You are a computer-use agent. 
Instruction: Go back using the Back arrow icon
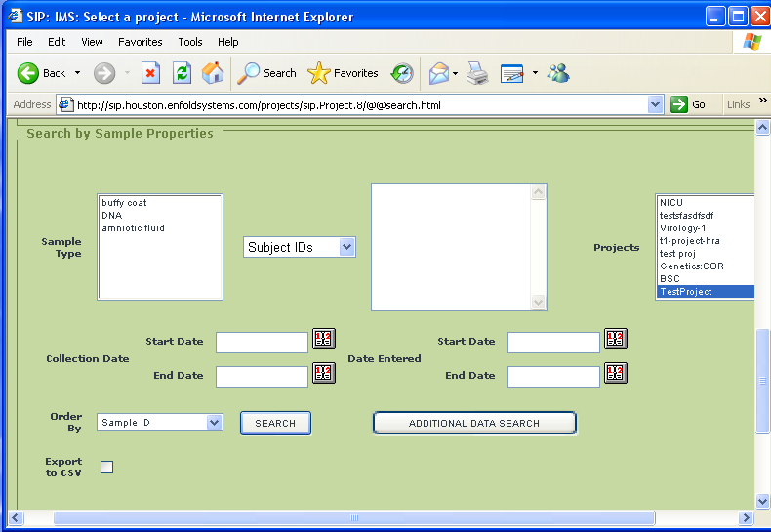click(x=28, y=73)
